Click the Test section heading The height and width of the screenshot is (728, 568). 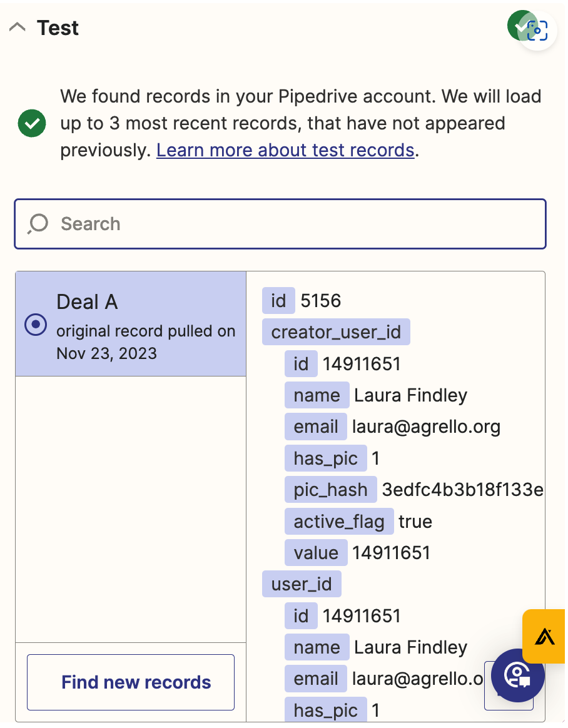tap(58, 28)
